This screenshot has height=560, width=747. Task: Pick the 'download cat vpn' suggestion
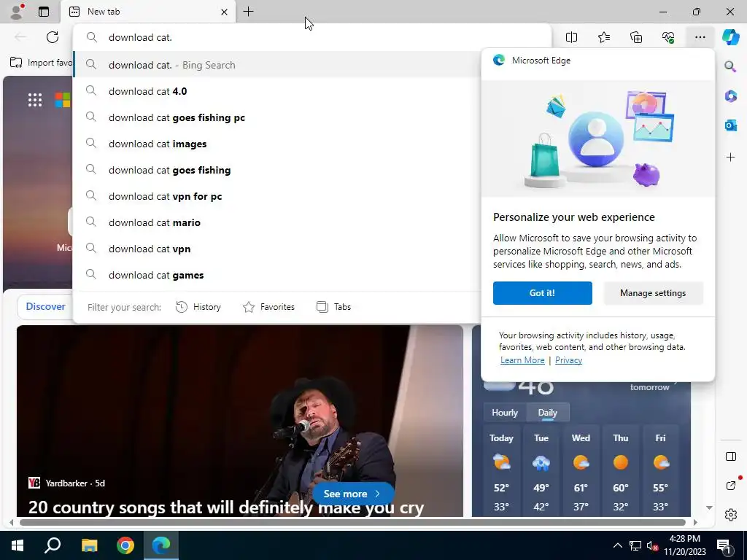tap(277, 248)
